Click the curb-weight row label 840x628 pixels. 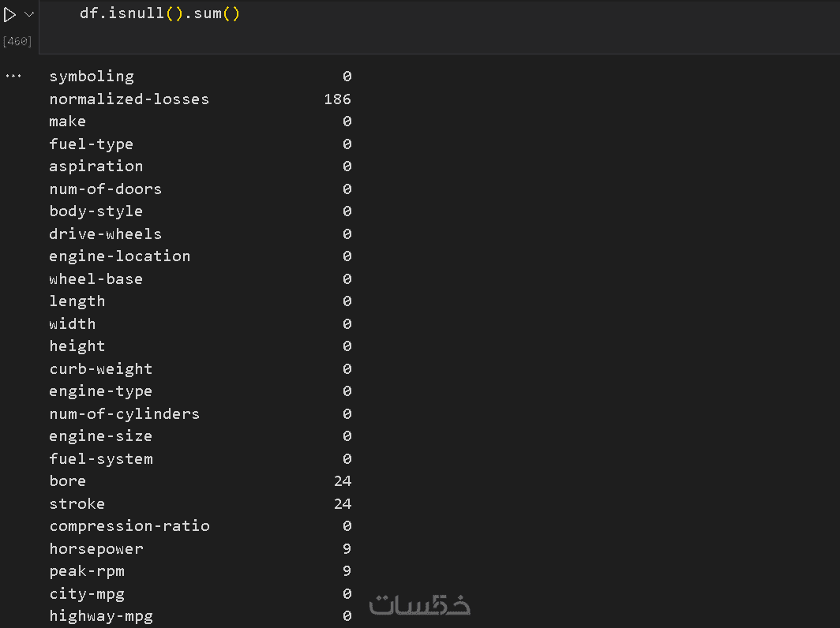pos(100,369)
